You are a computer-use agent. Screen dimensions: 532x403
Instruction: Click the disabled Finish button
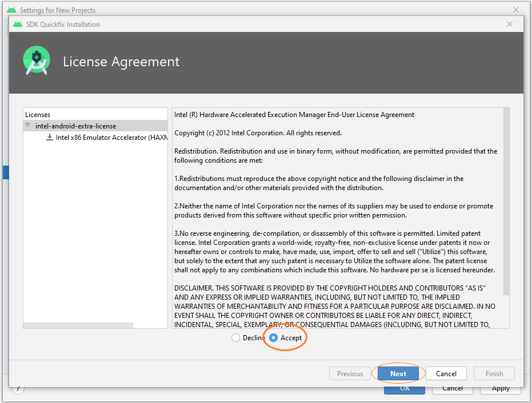[x=494, y=373]
